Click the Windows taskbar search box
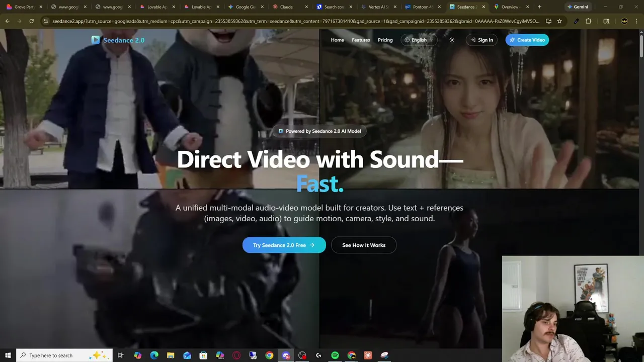 click(64, 355)
